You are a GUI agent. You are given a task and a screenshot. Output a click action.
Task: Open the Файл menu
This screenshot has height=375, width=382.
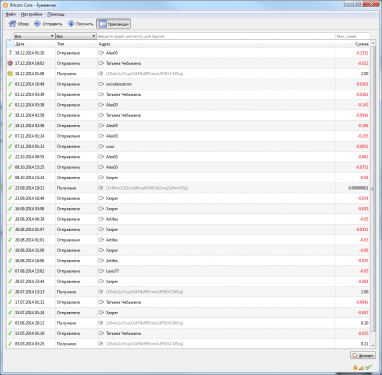11,14
